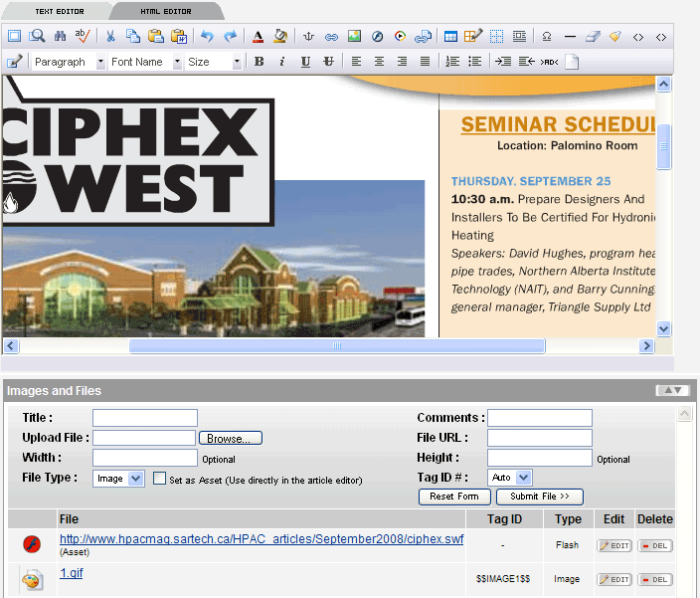Insert a hyperlink with chain icon

[x=331, y=37]
